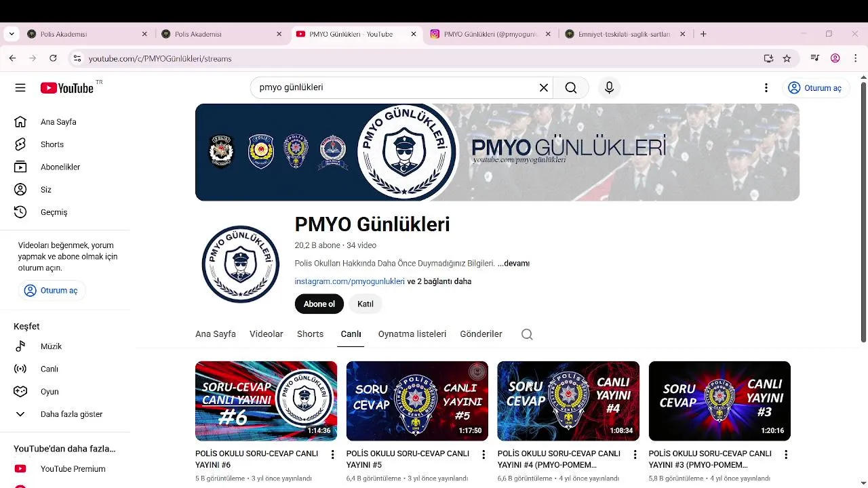Screen dimensions: 868x488
Task: Click the browser address bar URL
Action: [160, 58]
